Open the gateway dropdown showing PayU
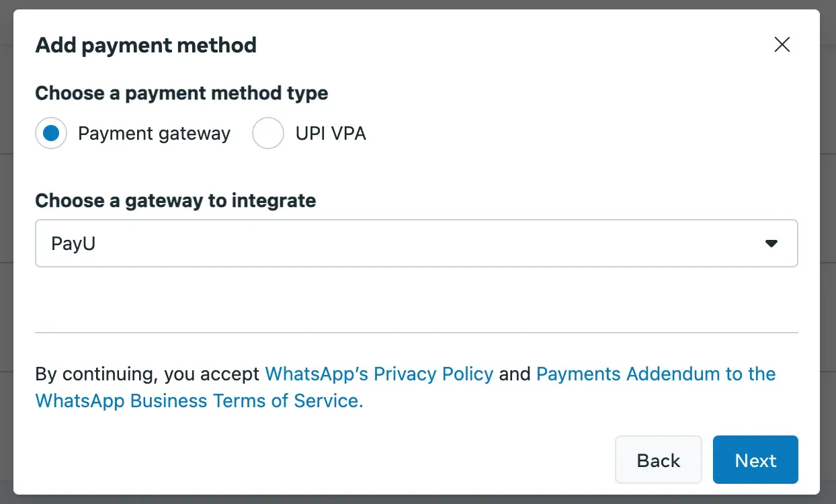 point(416,243)
